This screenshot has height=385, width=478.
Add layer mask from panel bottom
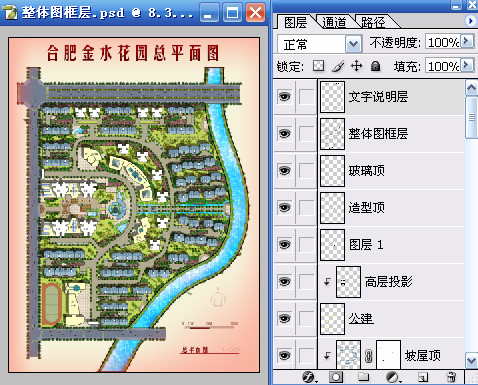[x=336, y=377]
